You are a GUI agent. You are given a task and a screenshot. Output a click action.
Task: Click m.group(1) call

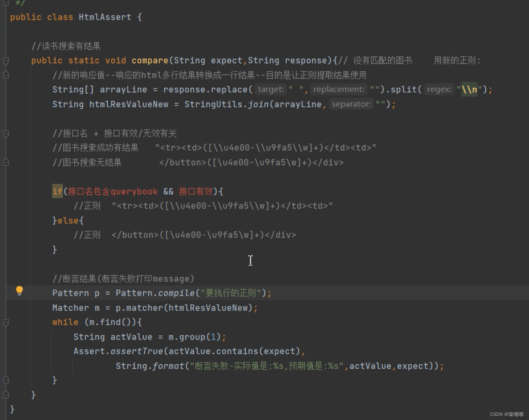(x=195, y=337)
